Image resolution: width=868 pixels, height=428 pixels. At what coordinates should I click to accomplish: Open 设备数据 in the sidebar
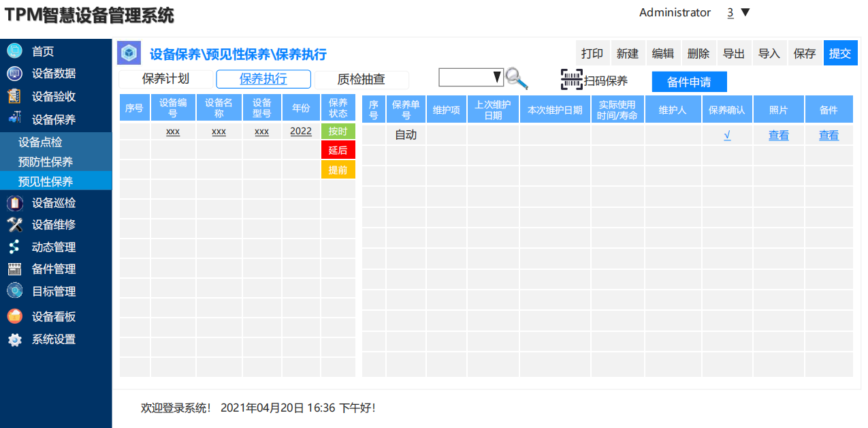(54, 74)
